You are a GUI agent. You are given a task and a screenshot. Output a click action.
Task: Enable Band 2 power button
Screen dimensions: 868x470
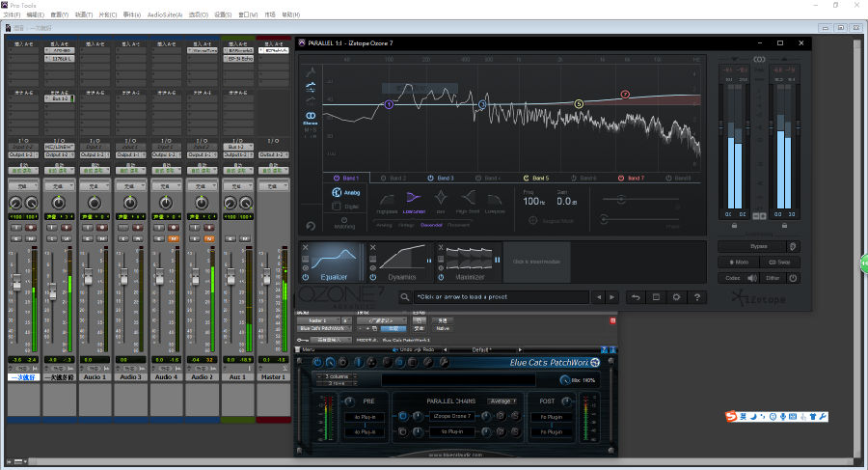tap(384, 179)
